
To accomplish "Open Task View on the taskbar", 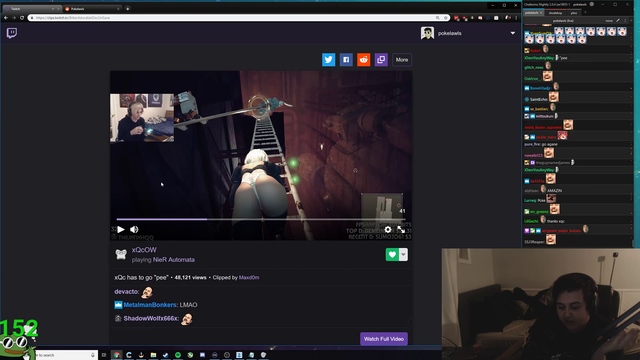I will pyautogui.click(x=104, y=355).
